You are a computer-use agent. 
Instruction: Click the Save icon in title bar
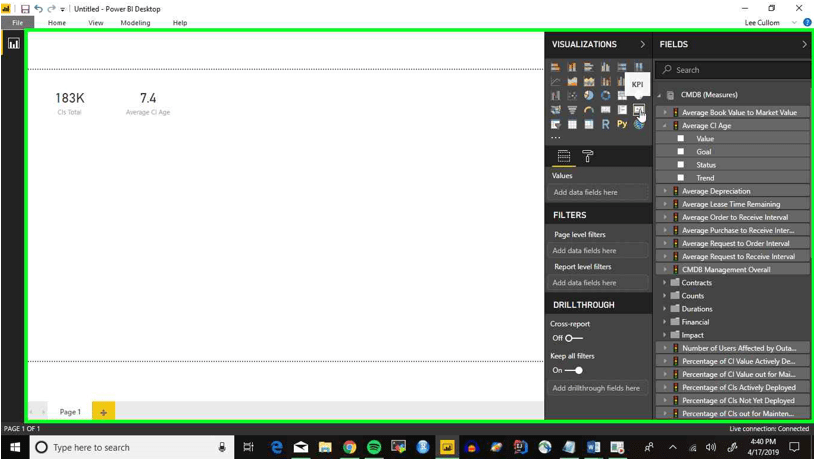point(25,9)
